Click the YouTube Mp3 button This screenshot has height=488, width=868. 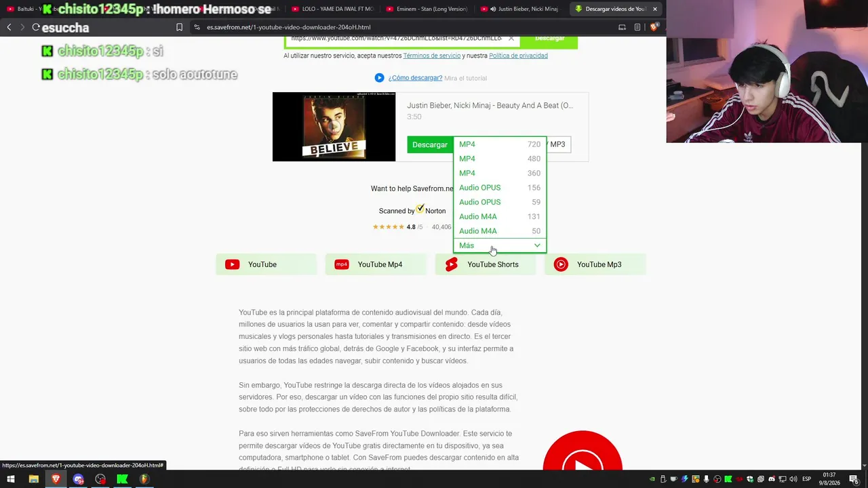point(595,264)
